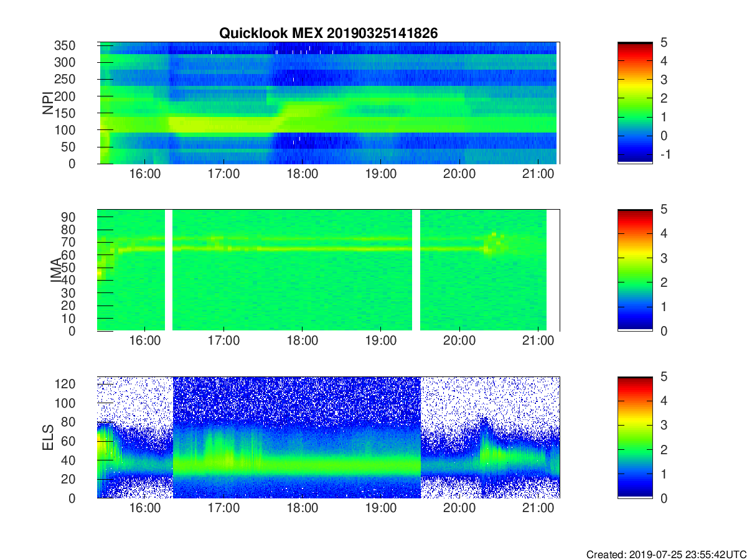This screenshot has width=747, height=560.
Task: Click the 21:00 label under ELS plot
Action: tap(538, 510)
